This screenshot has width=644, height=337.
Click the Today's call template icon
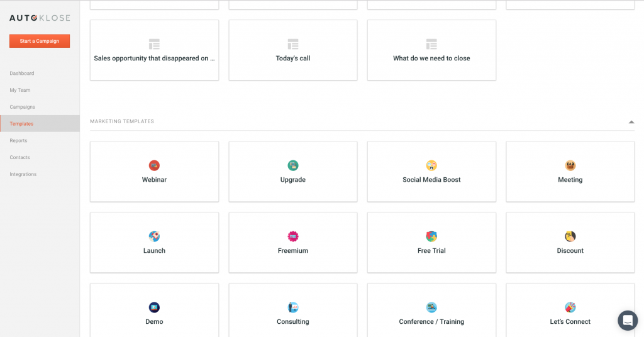[x=293, y=44]
